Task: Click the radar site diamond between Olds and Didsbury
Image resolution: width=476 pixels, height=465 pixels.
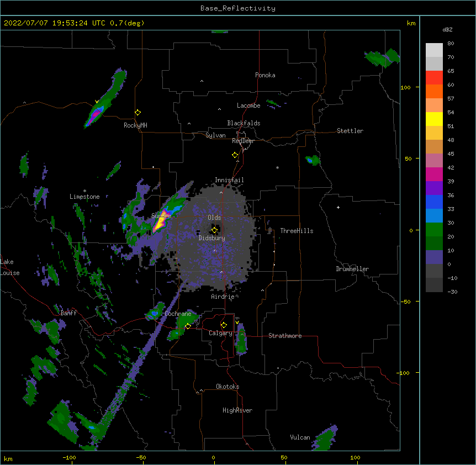Action: (215, 230)
